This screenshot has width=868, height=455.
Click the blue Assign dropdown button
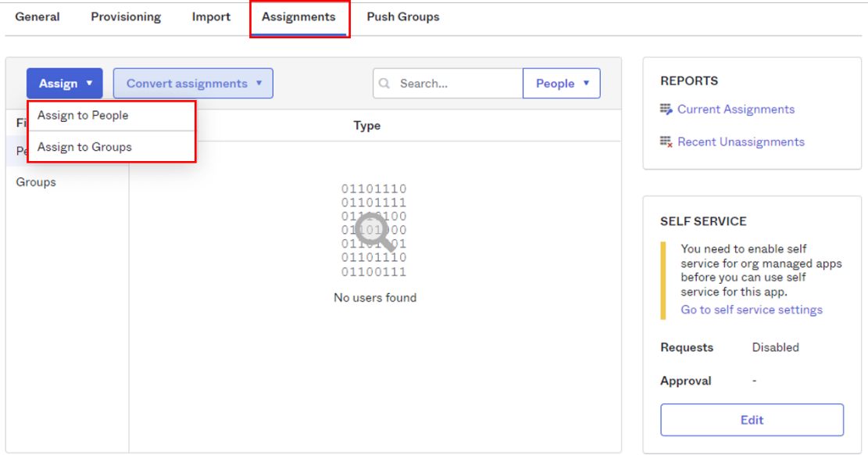coord(65,83)
